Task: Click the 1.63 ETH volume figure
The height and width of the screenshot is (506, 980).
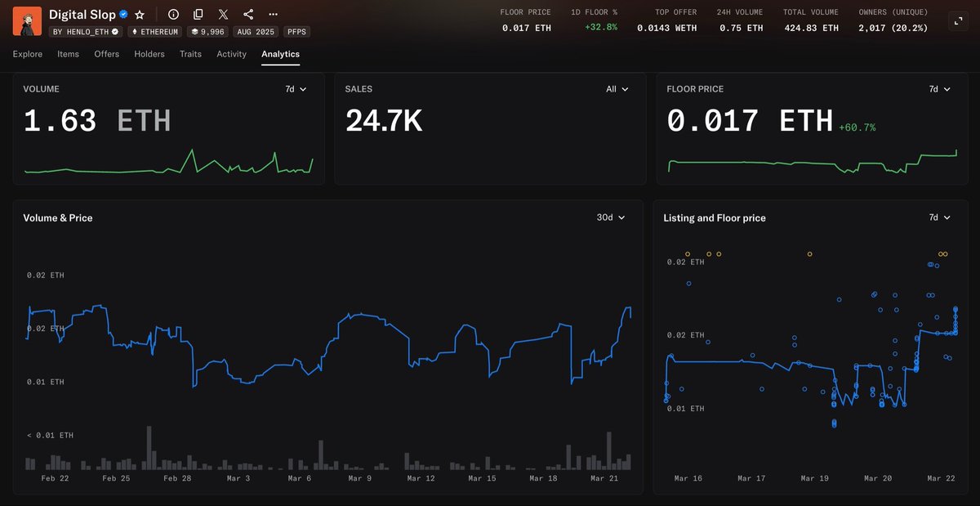Action: click(97, 121)
